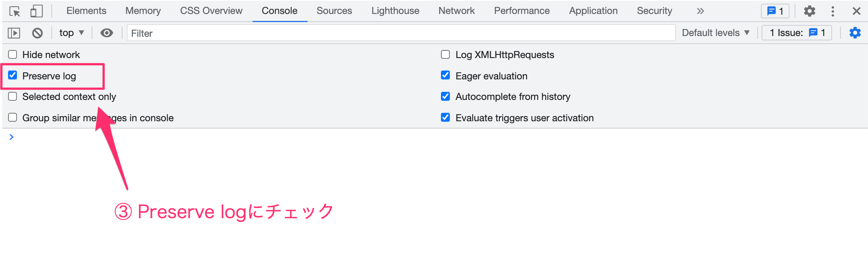This screenshot has height=266, width=868.
Task: Open the Lighthouse tab
Action: 395,11
